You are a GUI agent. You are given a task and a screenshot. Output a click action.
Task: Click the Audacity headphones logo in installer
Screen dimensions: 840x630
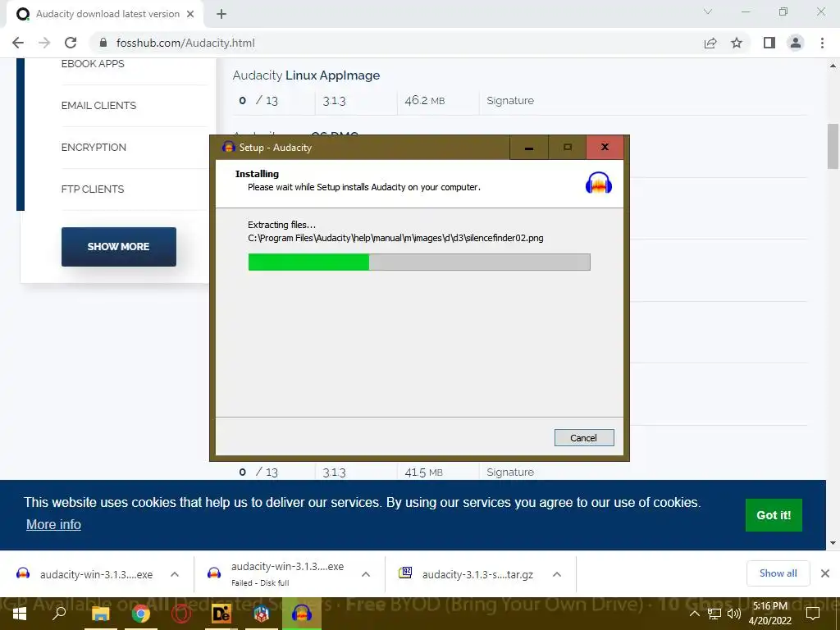coord(599,183)
